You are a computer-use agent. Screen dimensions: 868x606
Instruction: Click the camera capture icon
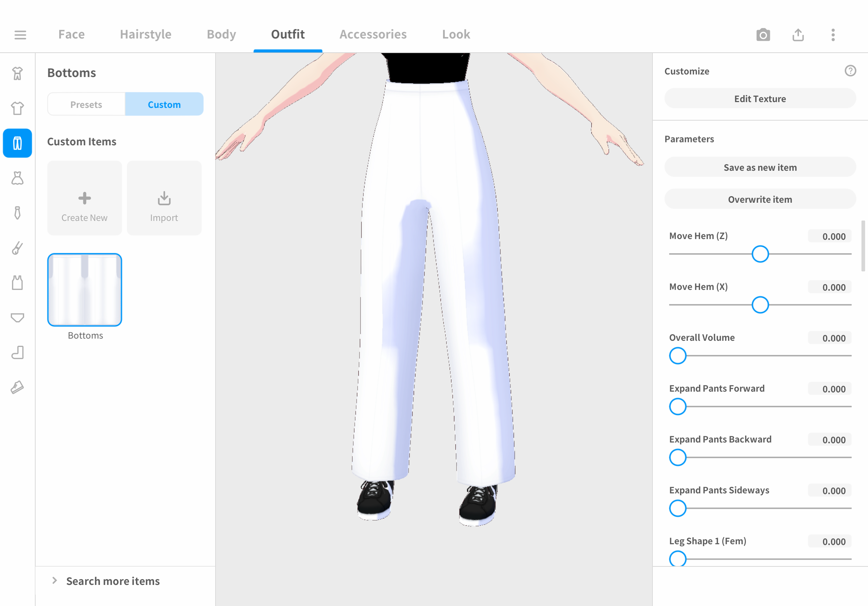763,35
